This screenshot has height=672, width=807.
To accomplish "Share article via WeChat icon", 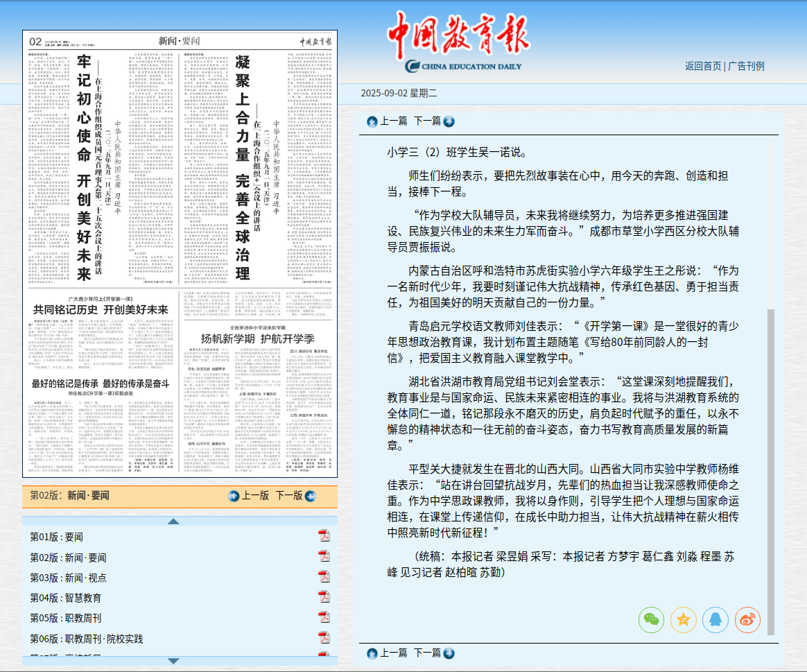I will point(651,619).
